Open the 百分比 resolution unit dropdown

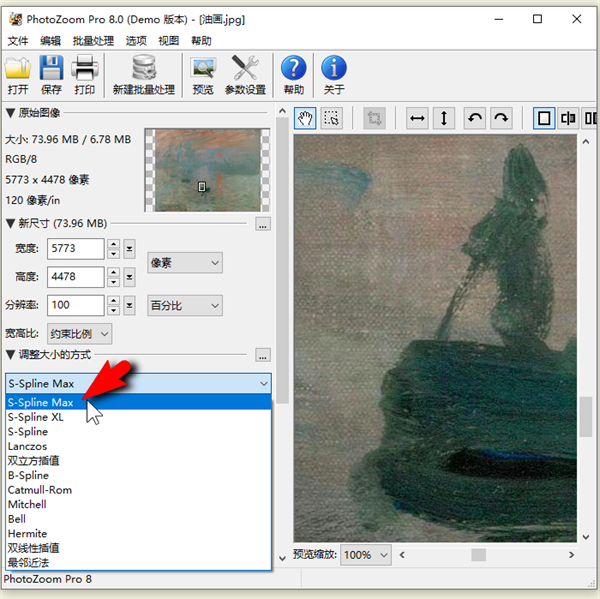pos(185,305)
